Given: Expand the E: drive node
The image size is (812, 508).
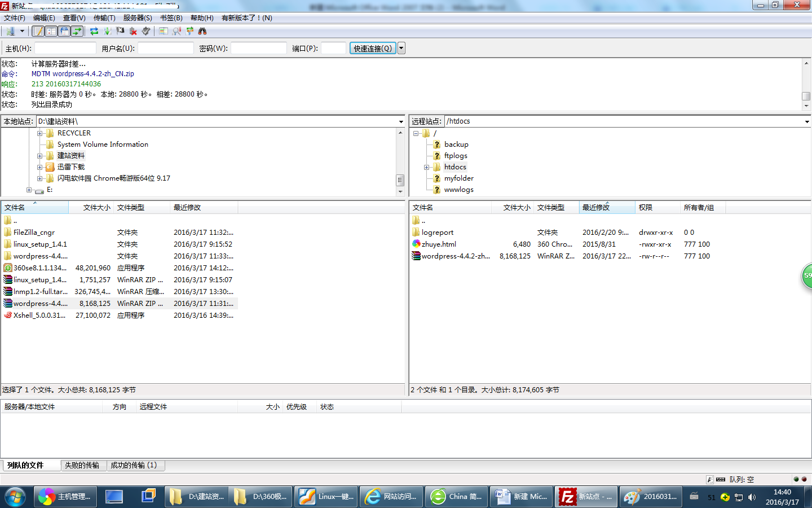Looking at the screenshot, I should coord(29,190).
